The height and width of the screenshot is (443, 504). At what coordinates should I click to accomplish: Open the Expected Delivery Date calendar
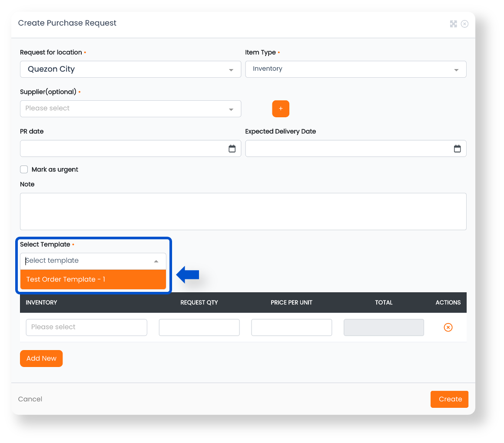(x=458, y=149)
